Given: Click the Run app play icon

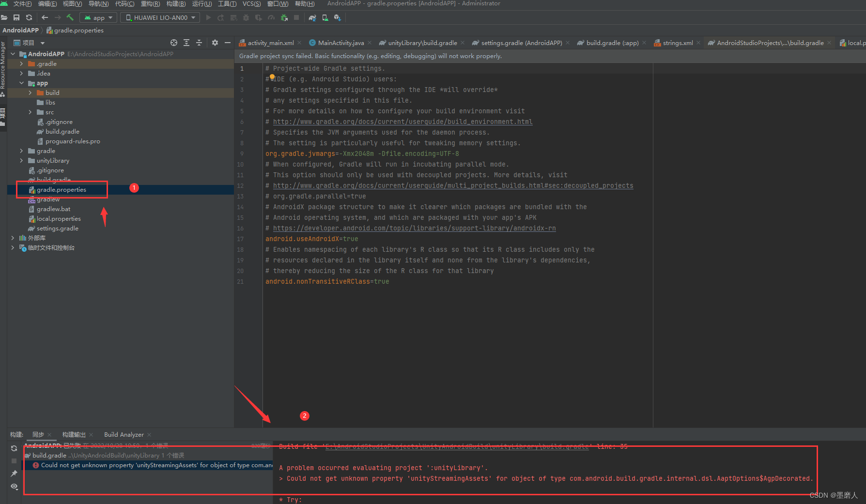Looking at the screenshot, I should point(208,17).
